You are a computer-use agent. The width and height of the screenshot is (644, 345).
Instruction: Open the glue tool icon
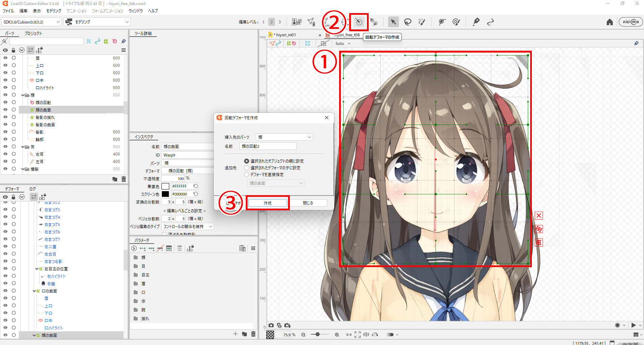pos(476,22)
